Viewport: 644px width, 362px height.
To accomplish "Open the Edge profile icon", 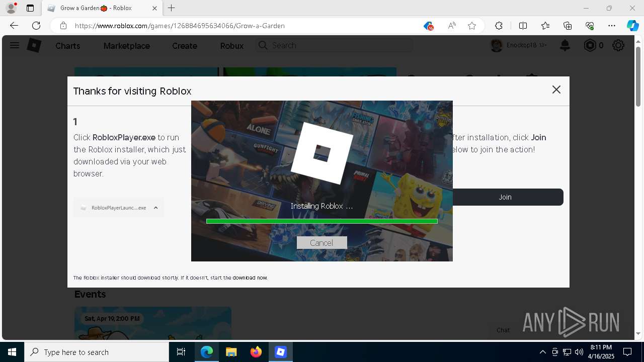I will point(11,8).
